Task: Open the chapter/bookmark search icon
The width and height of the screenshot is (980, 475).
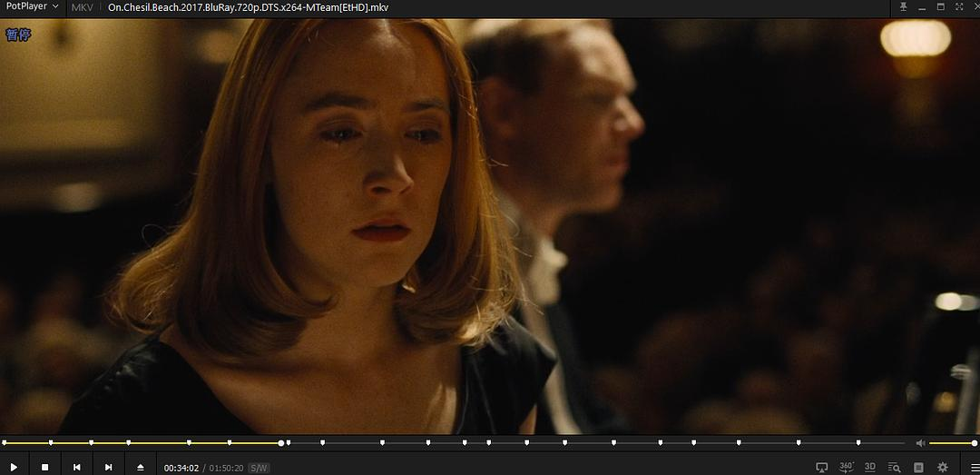Action: (894, 467)
